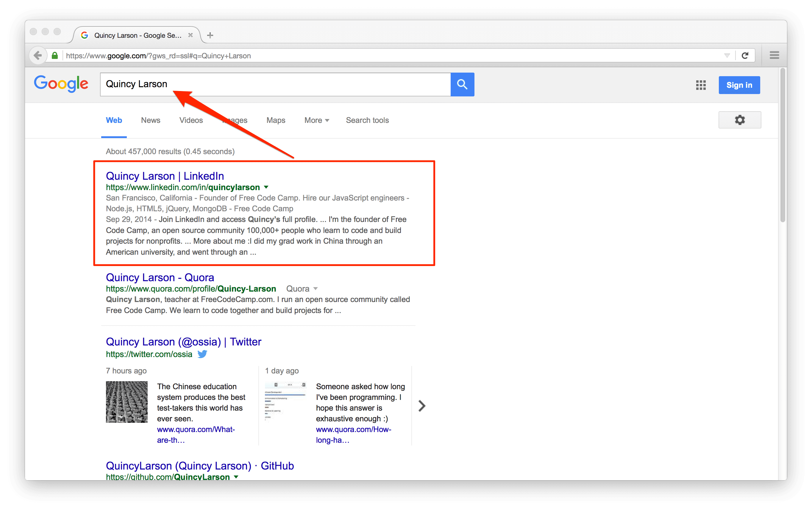This screenshot has height=510, width=812.
Task: Open the QuincyLarson GitHub result
Action: pyautogui.click(x=200, y=465)
